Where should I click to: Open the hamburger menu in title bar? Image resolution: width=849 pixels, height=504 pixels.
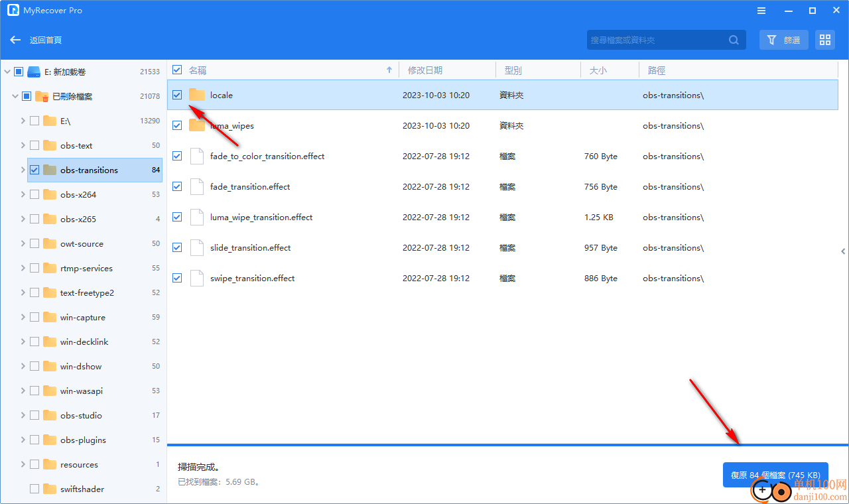pyautogui.click(x=761, y=11)
